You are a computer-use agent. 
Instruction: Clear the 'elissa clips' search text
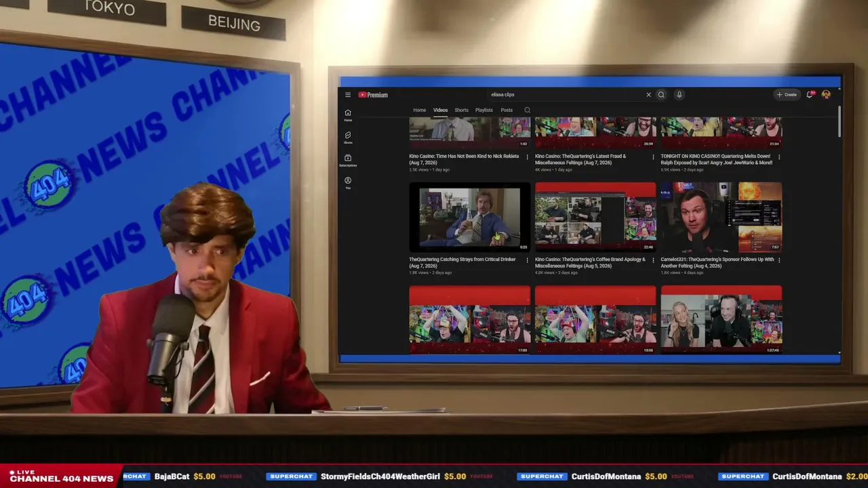[x=648, y=95]
